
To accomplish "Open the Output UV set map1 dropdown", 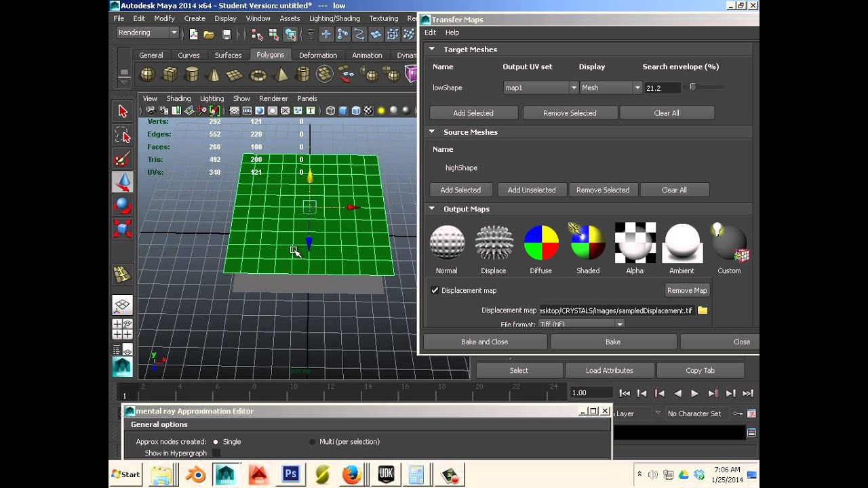I will [540, 87].
